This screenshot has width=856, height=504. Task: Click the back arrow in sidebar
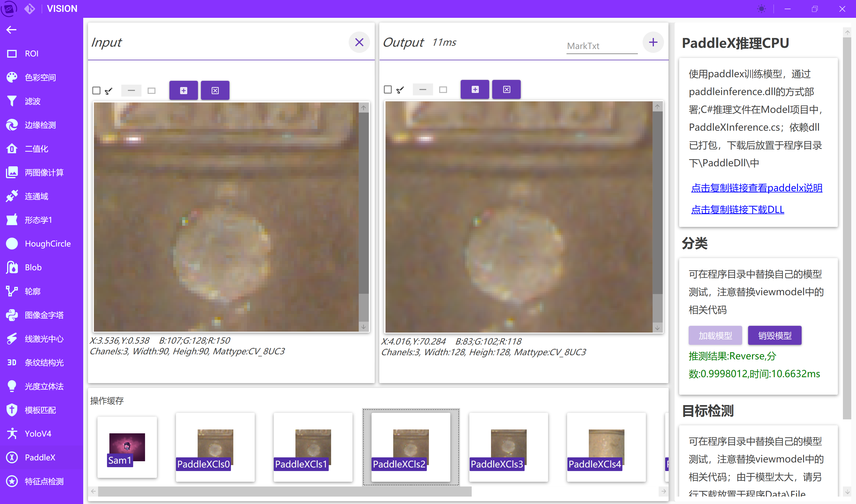point(11,30)
